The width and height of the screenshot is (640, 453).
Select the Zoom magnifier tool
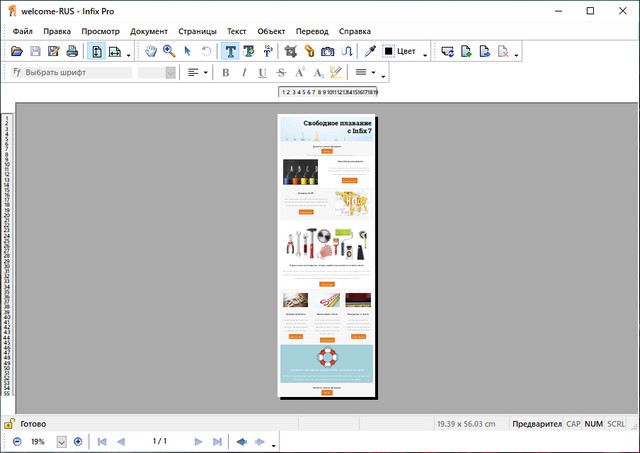point(169,51)
